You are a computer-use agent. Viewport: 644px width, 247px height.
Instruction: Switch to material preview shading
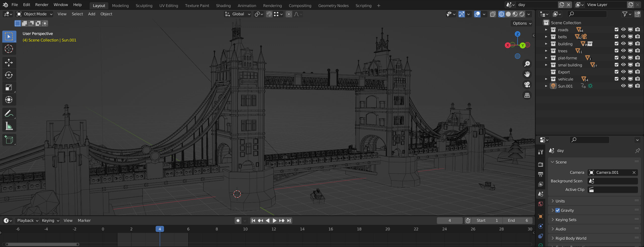pos(515,14)
